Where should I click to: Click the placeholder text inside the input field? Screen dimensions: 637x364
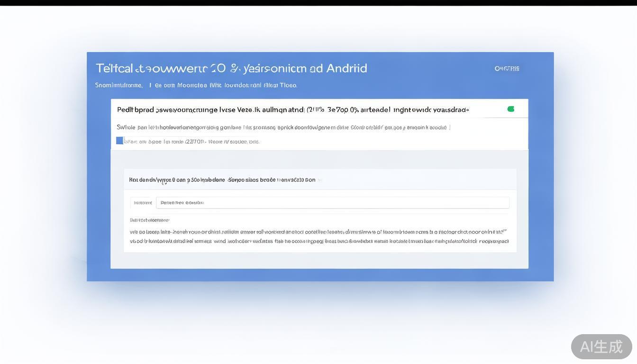coord(182,203)
